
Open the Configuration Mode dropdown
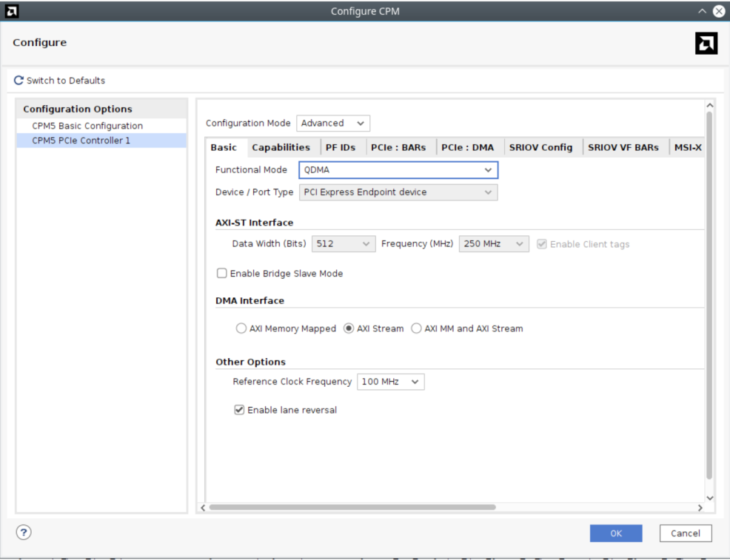tap(332, 124)
